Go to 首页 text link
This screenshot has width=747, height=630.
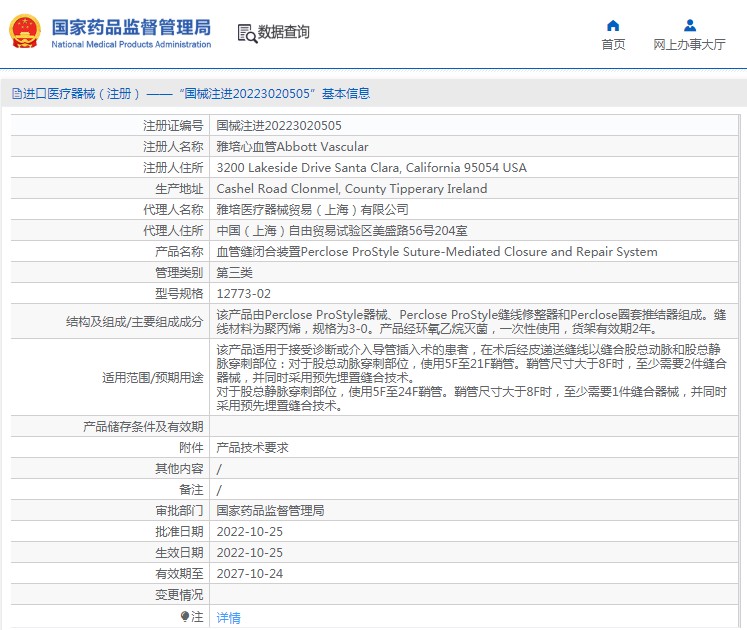click(613, 44)
